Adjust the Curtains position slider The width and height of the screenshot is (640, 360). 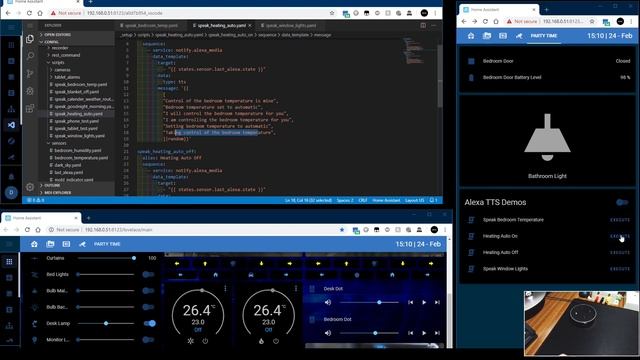click(x=106, y=258)
